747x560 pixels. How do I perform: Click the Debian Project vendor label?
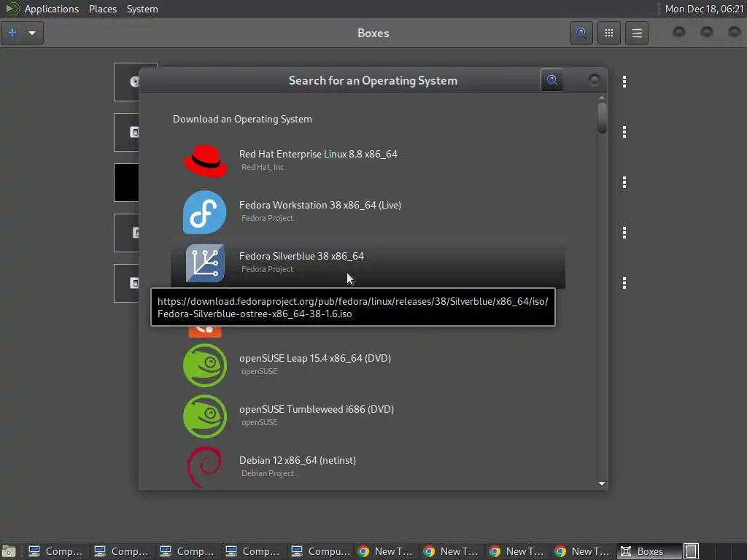tap(267, 473)
